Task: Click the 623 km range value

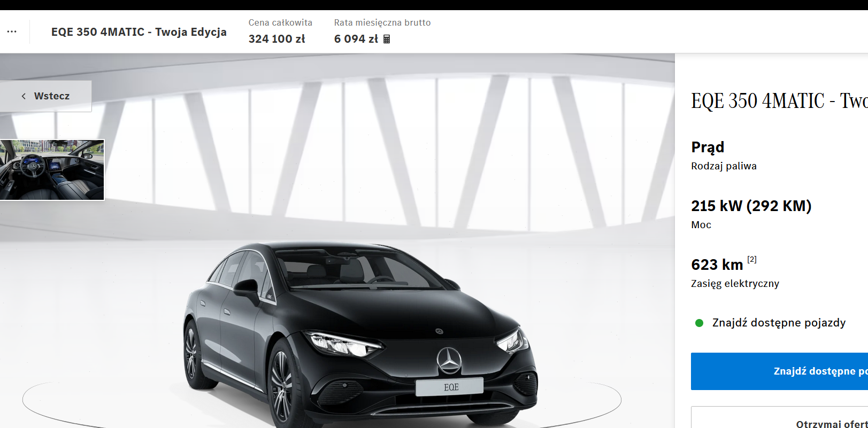Action: coord(717,264)
